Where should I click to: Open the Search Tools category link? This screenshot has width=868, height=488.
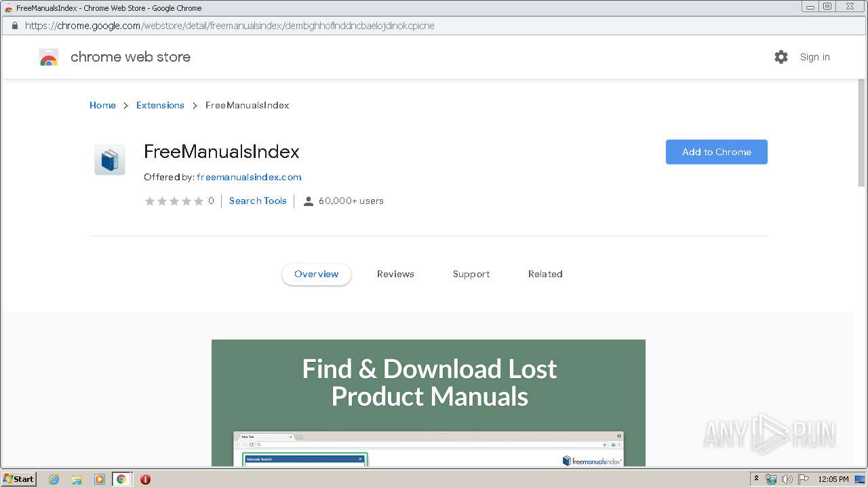pos(258,201)
